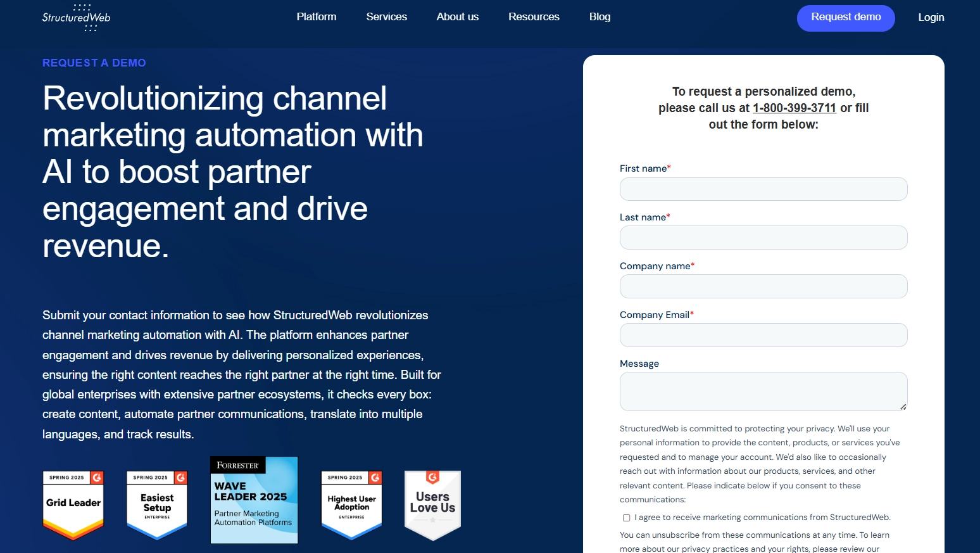
Task: Click the REQUEST A DEMO heading text
Action: tap(94, 63)
